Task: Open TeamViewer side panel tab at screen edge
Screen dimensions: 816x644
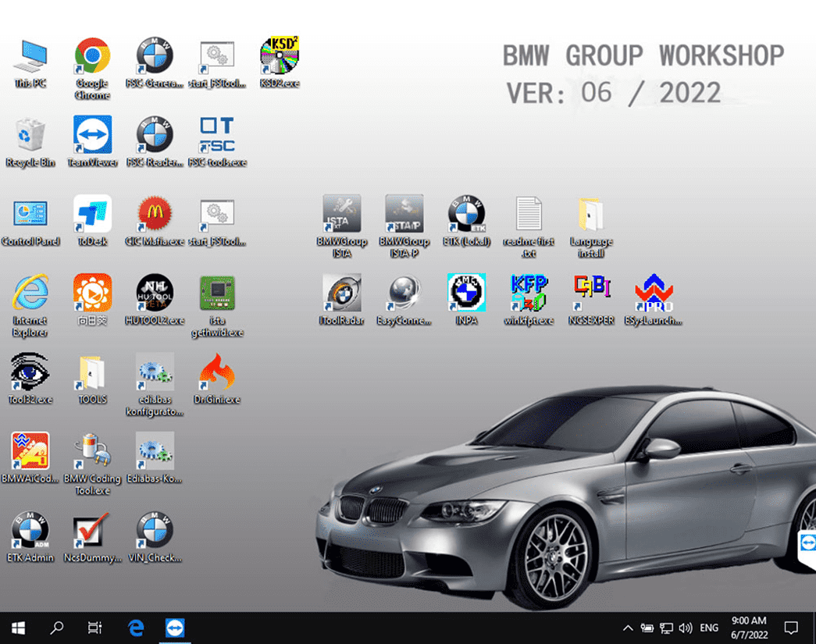Action: click(x=807, y=544)
